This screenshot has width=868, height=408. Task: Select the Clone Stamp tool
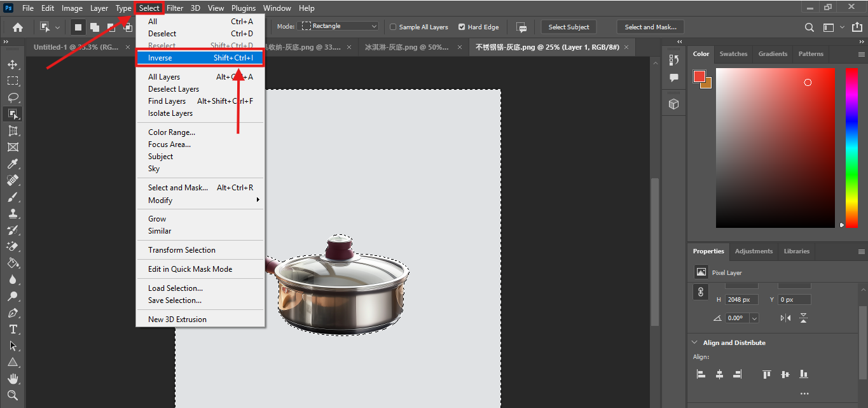(x=13, y=213)
